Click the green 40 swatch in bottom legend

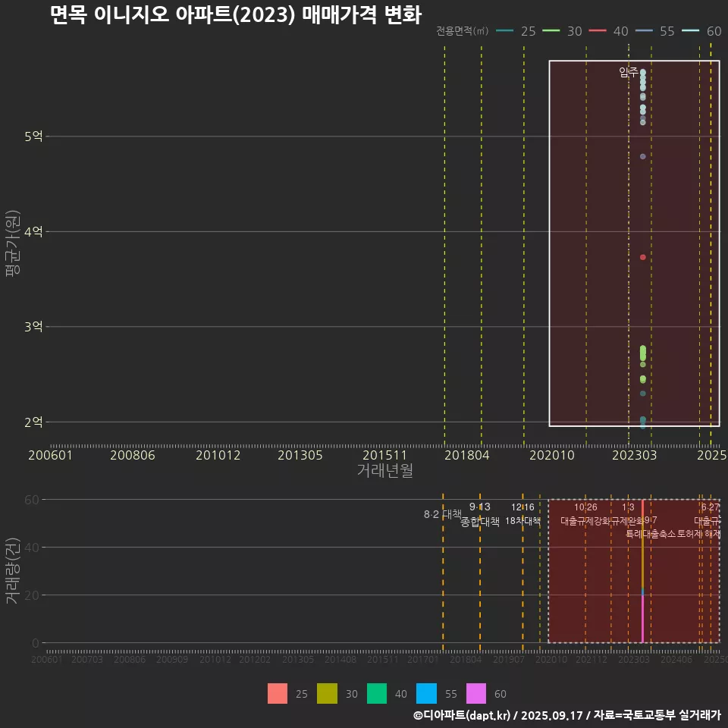pyautogui.click(x=377, y=694)
